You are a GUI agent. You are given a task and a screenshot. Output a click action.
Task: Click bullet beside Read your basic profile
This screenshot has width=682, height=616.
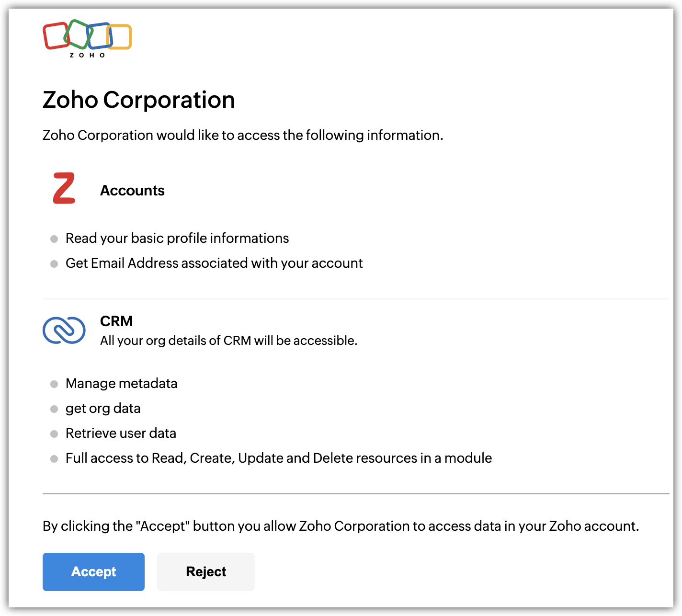pyautogui.click(x=54, y=239)
